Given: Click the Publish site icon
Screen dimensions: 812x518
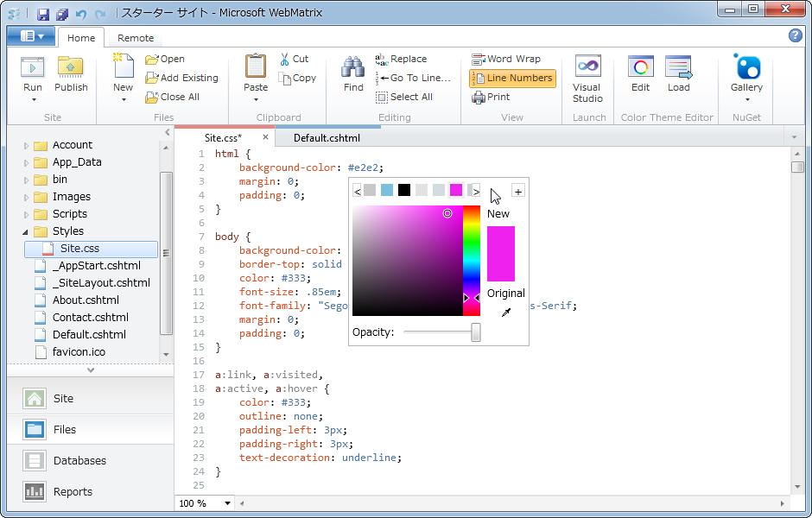Looking at the screenshot, I should coord(71,68).
